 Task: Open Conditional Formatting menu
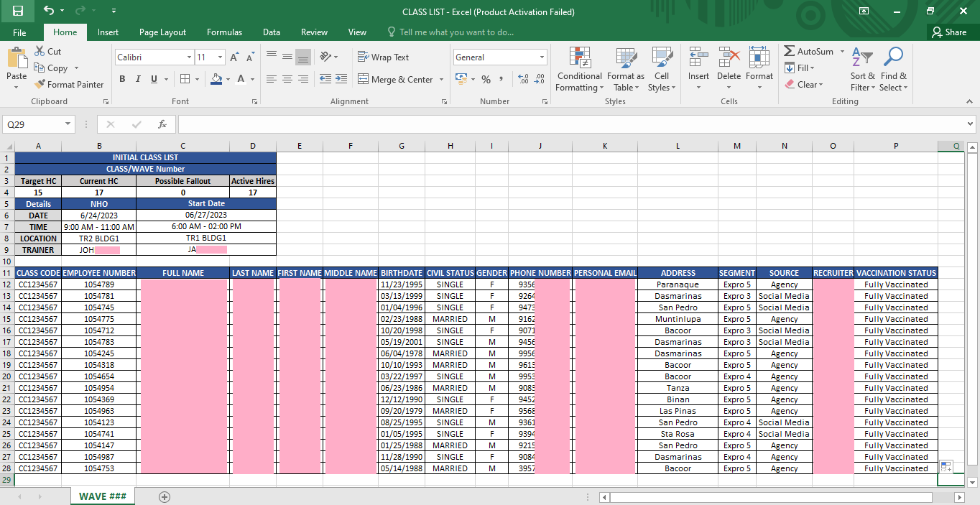pyautogui.click(x=579, y=70)
